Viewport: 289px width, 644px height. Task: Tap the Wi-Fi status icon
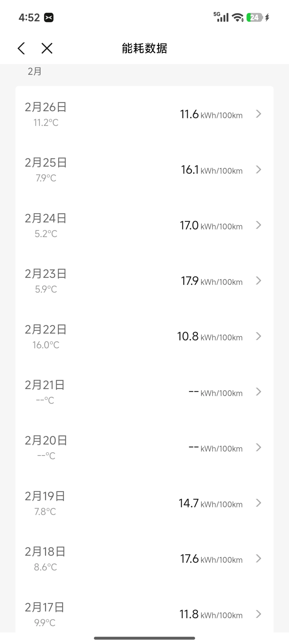tap(237, 18)
